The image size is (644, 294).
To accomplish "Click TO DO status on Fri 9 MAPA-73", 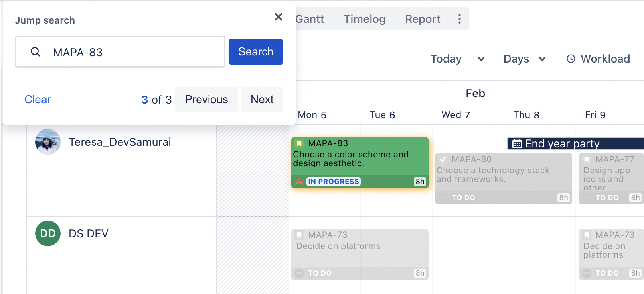I will [x=607, y=273].
